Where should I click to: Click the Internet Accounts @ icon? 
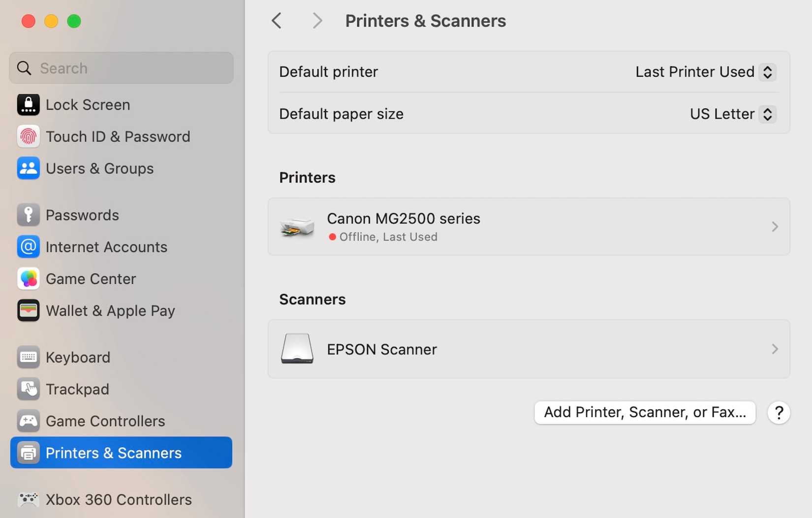(28, 247)
